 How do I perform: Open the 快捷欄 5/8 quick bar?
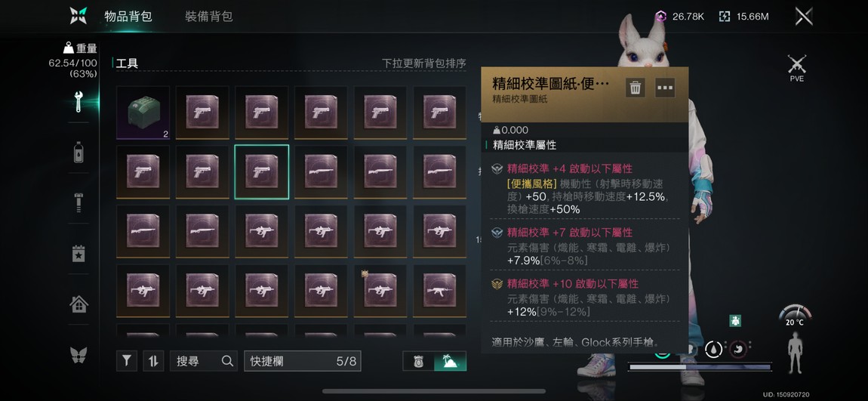tap(302, 361)
